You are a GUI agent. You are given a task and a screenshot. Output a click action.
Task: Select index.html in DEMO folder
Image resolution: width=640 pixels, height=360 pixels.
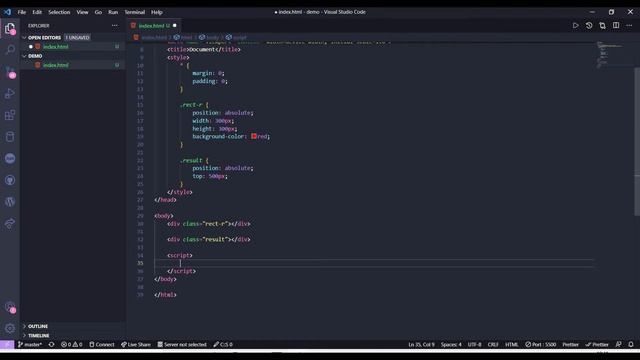[73, 65]
